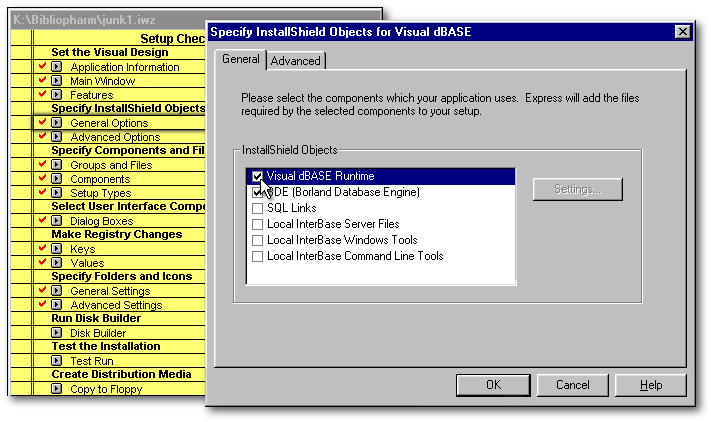Click arrow icon next to Application Information
Viewport: 711px width, 422px height.
(57, 67)
